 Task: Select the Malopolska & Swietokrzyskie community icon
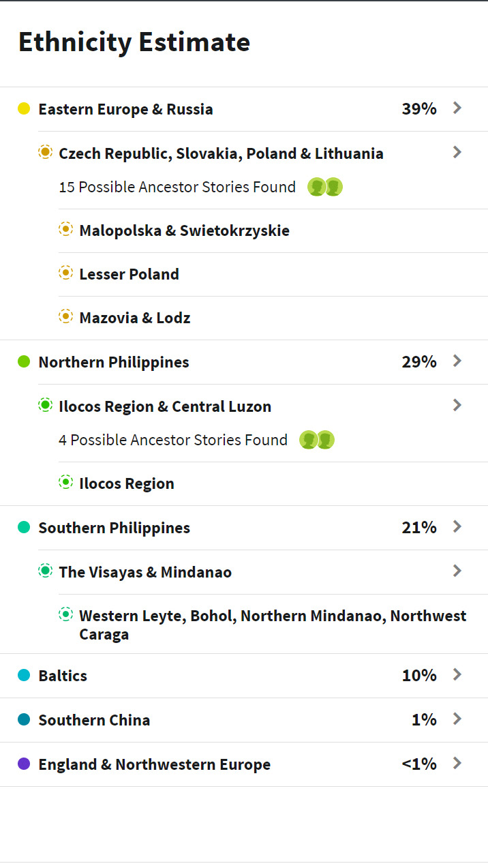coord(65,230)
